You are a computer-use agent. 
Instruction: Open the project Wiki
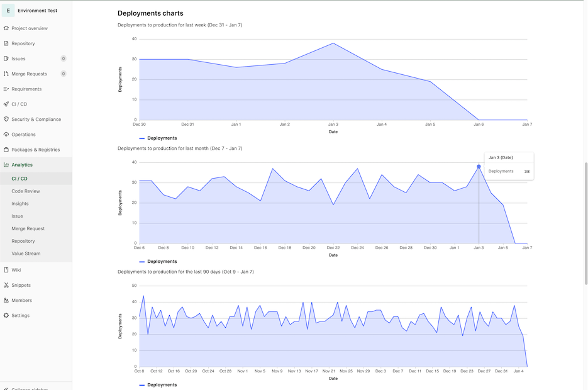(x=6, y=269)
